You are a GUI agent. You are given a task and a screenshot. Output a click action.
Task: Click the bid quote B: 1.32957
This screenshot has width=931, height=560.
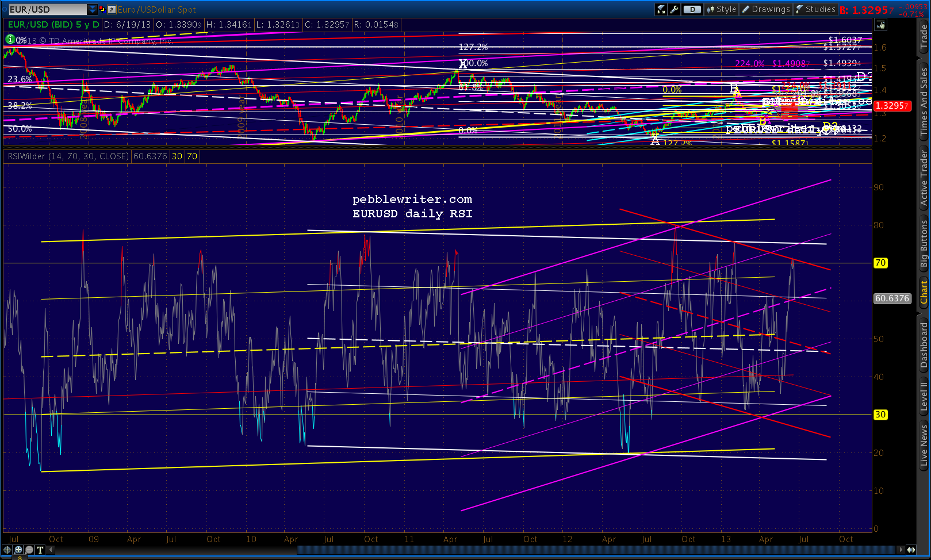coord(867,10)
